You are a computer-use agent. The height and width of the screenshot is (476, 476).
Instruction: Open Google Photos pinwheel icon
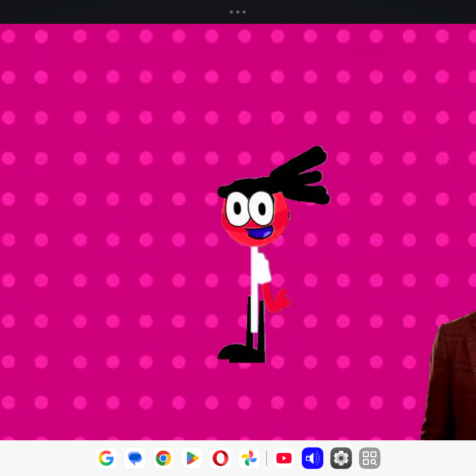click(x=249, y=458)
